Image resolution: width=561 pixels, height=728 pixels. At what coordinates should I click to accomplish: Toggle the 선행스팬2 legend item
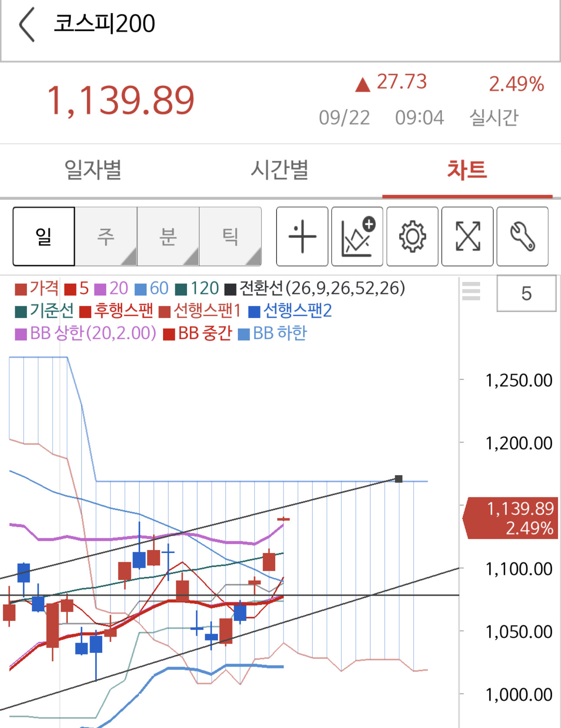(290, 311)
